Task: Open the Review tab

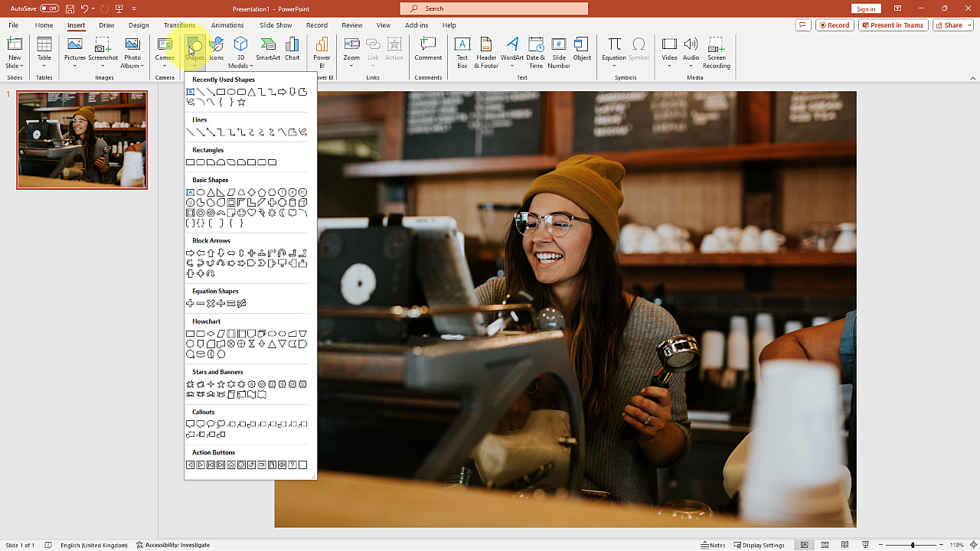Action: coord(352,25)
